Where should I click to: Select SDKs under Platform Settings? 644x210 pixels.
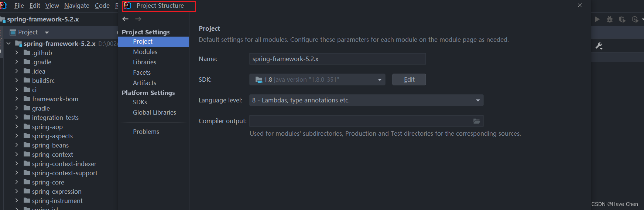coord(154,102)
